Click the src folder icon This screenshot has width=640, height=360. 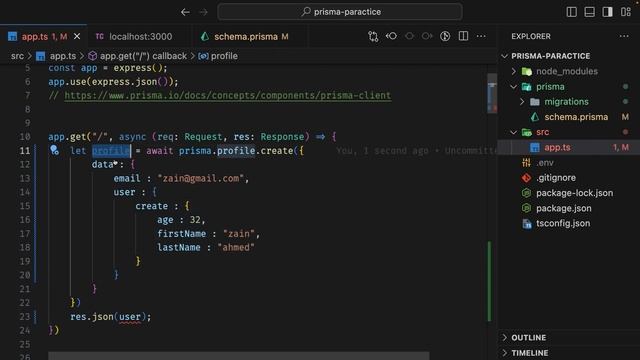(527, 132)
